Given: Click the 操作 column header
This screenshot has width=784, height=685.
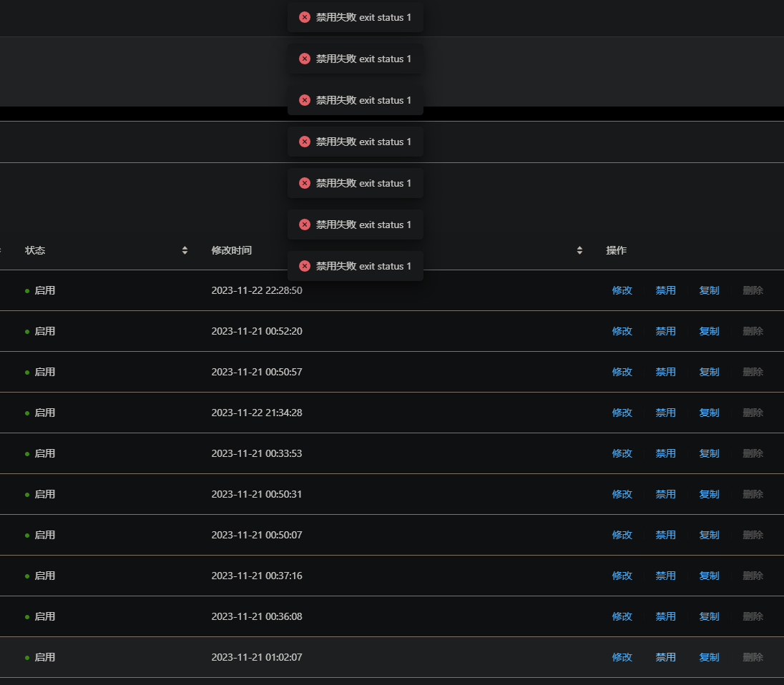Looking at the screenshot, I should pos(616,250).
